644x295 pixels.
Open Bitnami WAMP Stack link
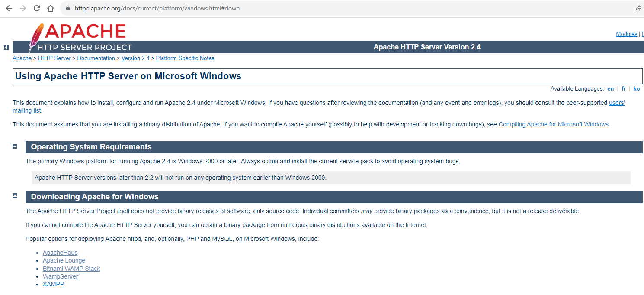[71, 269]
